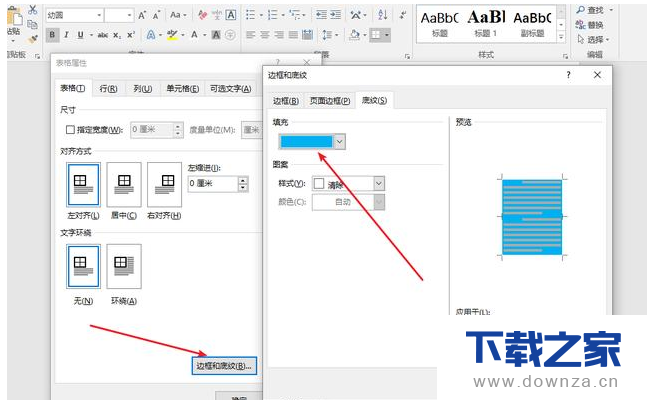This screenshot has height=400, width=647.
Task: Click the borders grid button
Action: 376,35
